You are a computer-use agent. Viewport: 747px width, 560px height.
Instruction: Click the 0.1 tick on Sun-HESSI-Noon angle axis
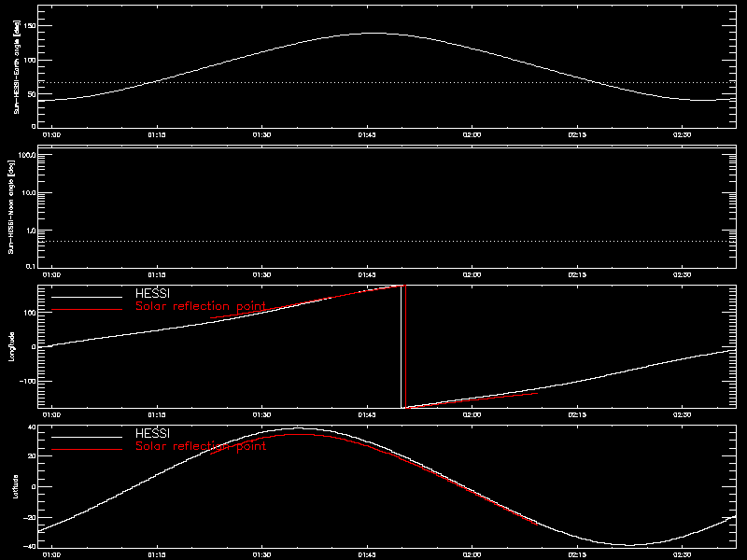click(x=30, y=266)
